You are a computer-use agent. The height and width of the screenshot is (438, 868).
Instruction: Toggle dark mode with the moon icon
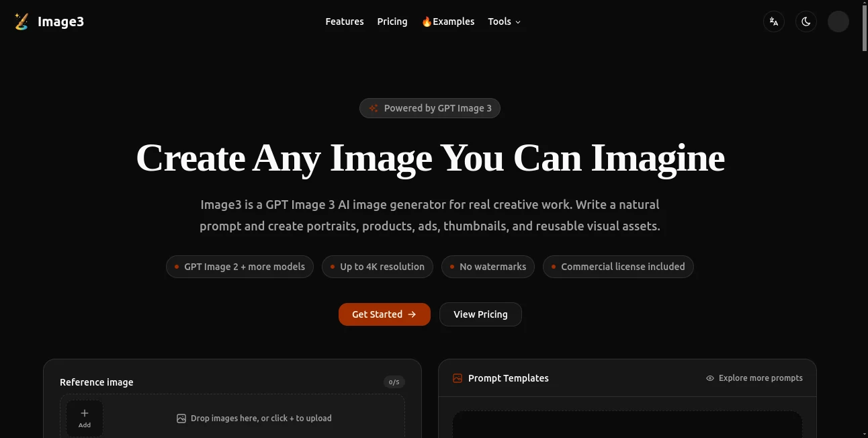coord(806,21)
